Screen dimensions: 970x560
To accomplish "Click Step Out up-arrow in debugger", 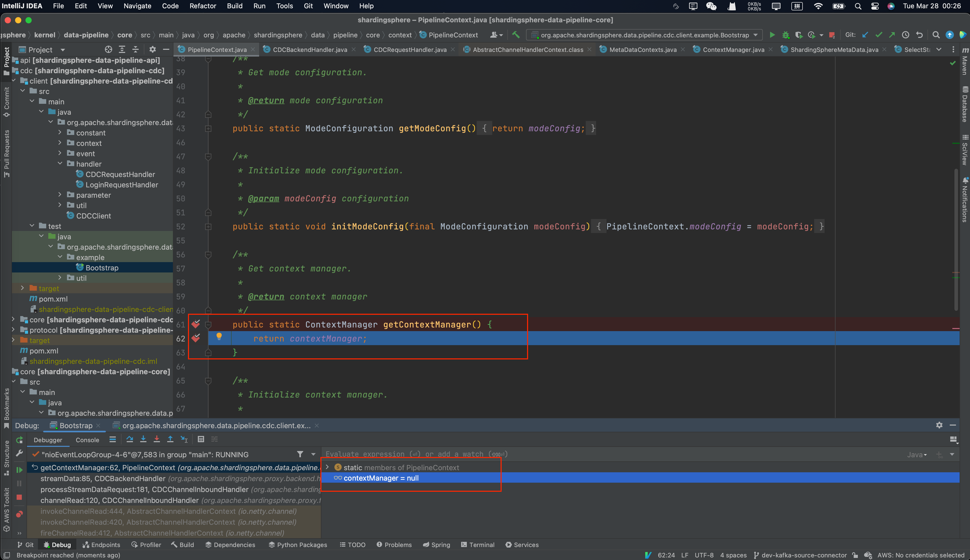I will tap(170, 439).
